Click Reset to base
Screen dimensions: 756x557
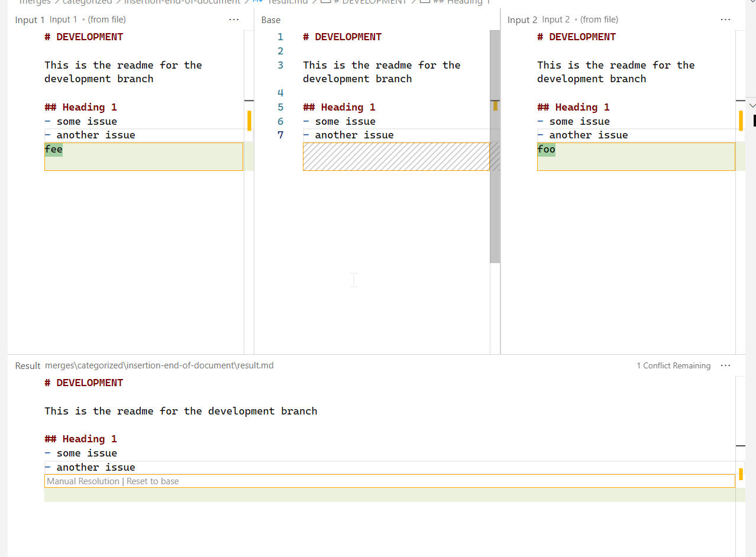point(153,481)
